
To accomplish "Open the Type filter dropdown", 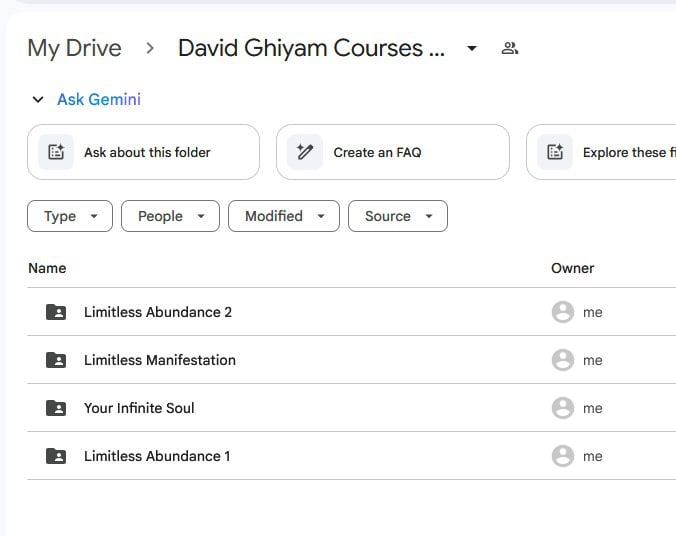I will [70, 216].
